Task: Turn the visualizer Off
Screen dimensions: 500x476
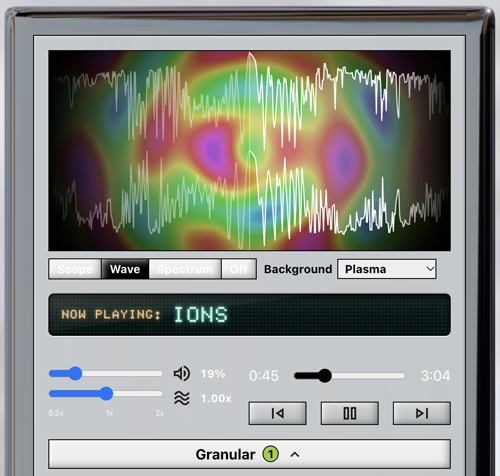Action: [239, 269]
